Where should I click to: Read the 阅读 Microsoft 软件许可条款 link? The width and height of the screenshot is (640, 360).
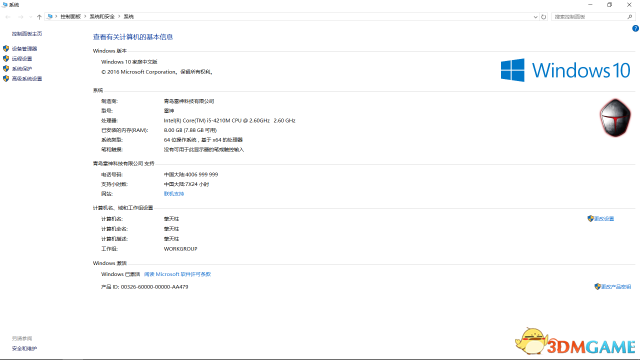177,274
